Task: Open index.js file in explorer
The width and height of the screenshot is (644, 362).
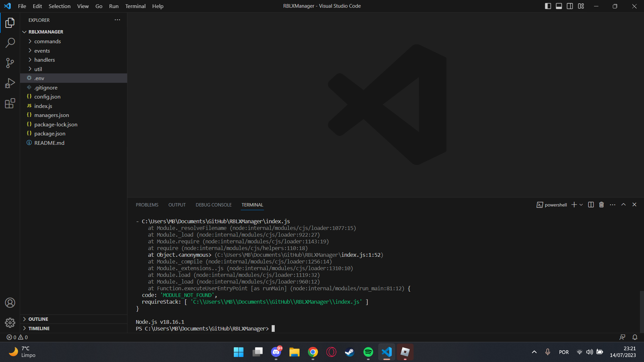Action: point(43,106)
